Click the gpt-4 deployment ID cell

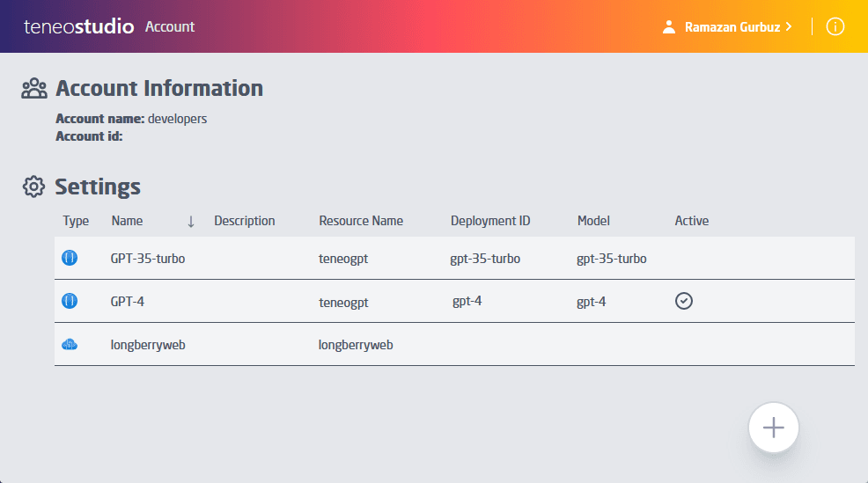tap(467, 302)
